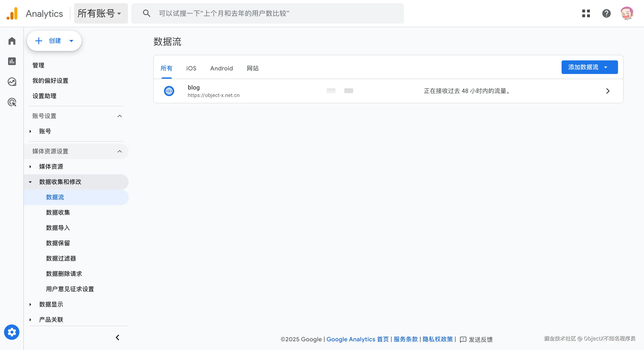Open the Home icon in left rail
Screen dimensions: 644x350
pos(12,41)
